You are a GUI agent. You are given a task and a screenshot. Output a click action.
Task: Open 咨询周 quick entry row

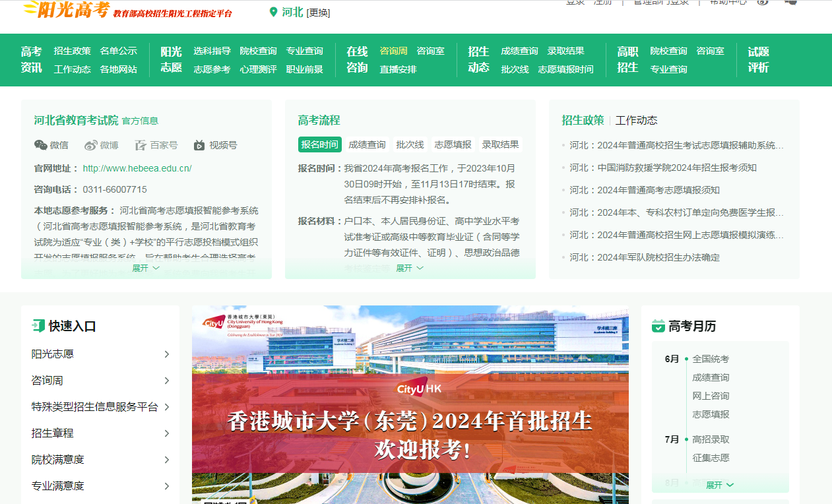pos(100,381)
